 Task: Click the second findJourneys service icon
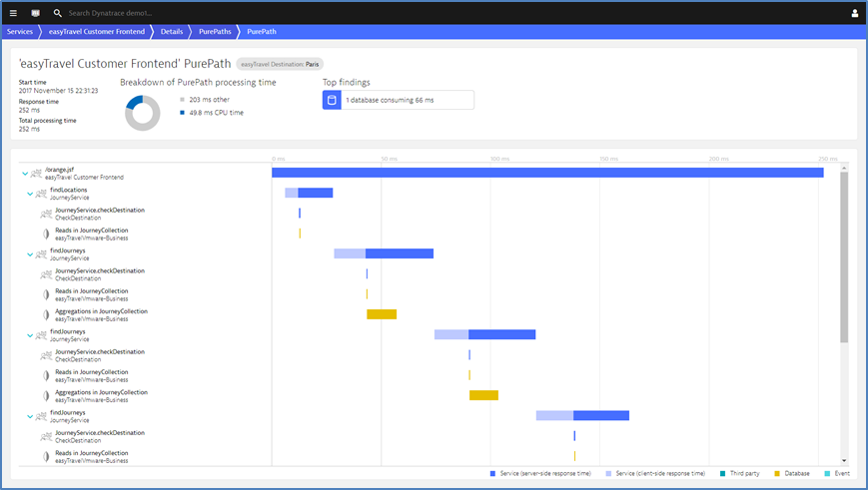(x=42, y=335)
